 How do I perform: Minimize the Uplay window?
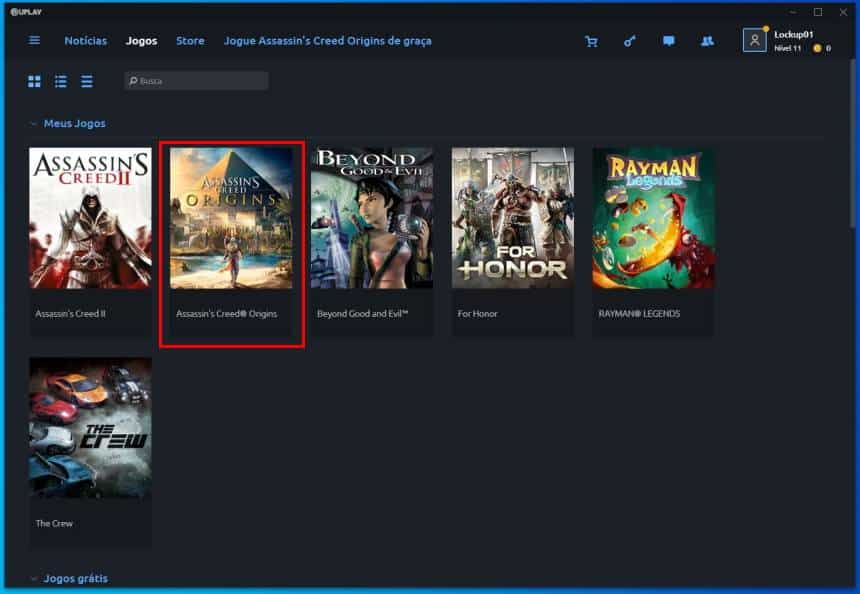click(793, 12)
